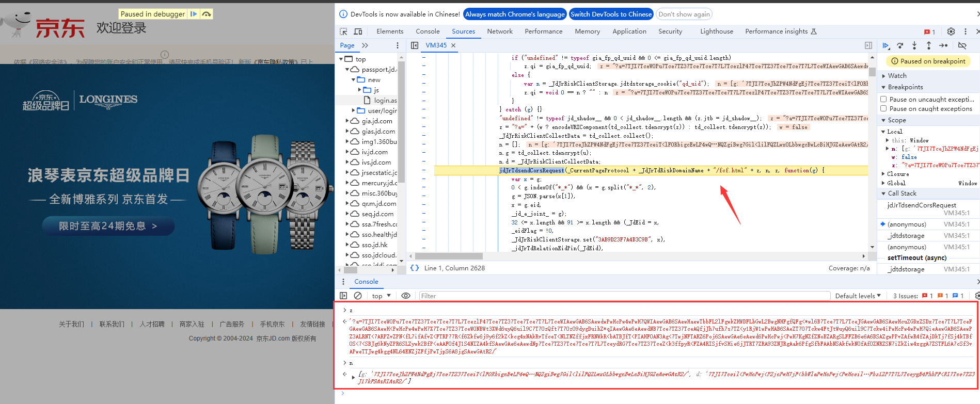Image resolution: width=980 pixels, height=404 pixels.
Task: Step over from the page debugger overlay
Action: pyautogui.click(x=207, y=14)
